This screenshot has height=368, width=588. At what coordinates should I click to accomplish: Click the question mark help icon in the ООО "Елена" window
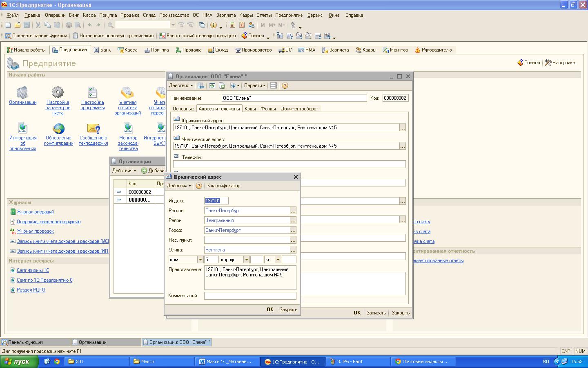point(285,85)
